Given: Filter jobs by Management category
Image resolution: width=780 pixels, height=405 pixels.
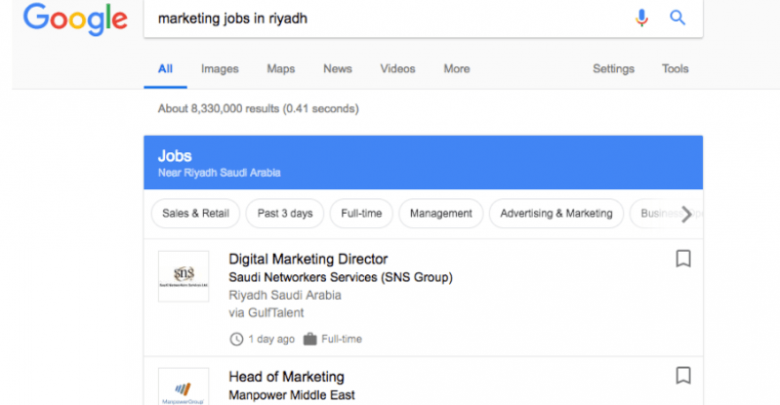Looking at the screenshot, I should pyautogui.click(x=441, y=213).
